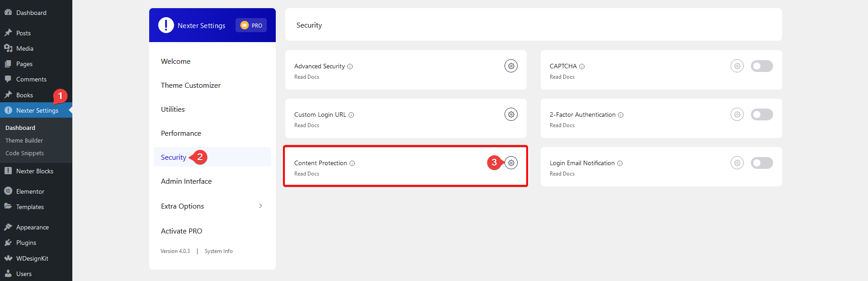Open Theme Builder submenu item
This screenshot has height=281, width=868.
(24, 141)
